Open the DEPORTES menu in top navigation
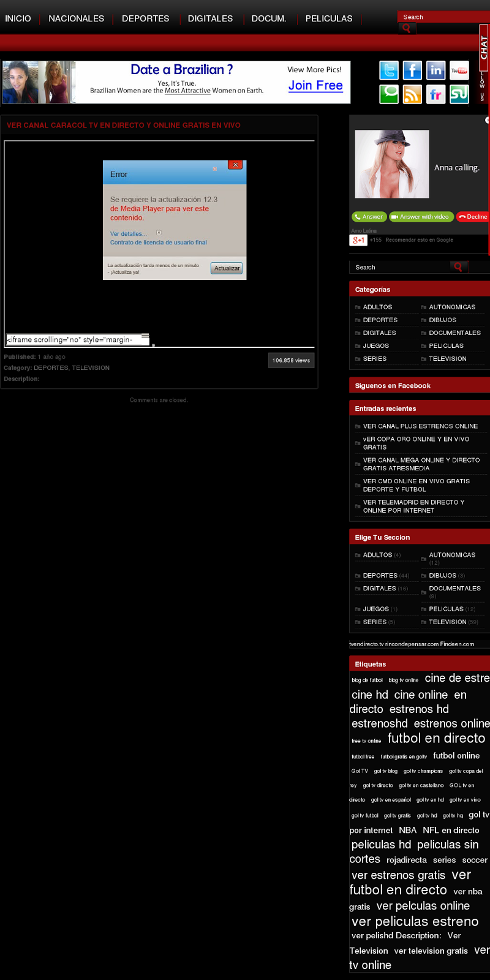Screen dimensions: 490x980 pos(146,18)
